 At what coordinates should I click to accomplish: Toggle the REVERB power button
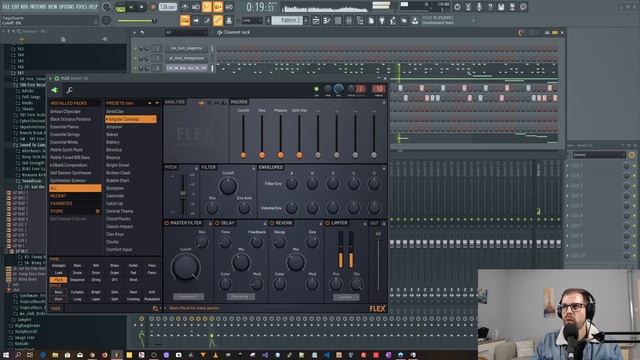[272, 223]
